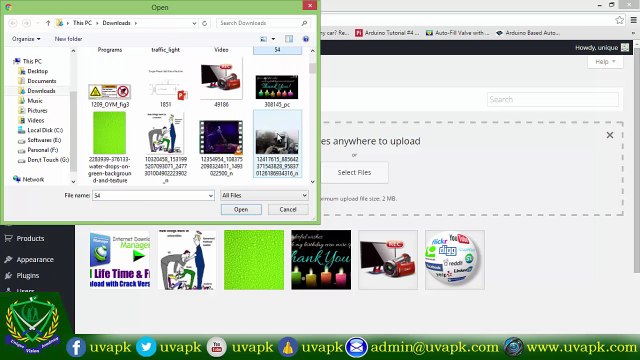640x360 pixels.
Task: Open Pictures folder in sidebar
Action: [33, 110]
